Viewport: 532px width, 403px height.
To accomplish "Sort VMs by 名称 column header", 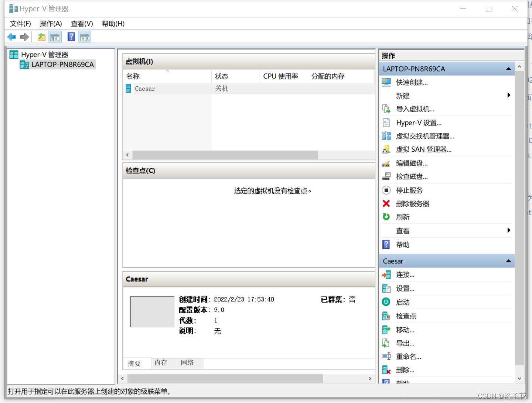I will click(167, 76).
